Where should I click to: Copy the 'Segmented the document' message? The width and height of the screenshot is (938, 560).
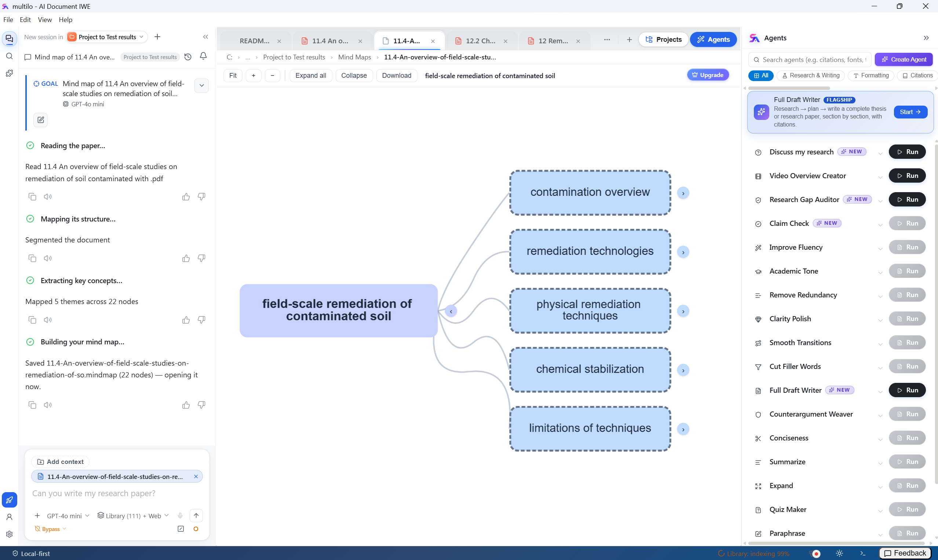[x=32, y=258]
